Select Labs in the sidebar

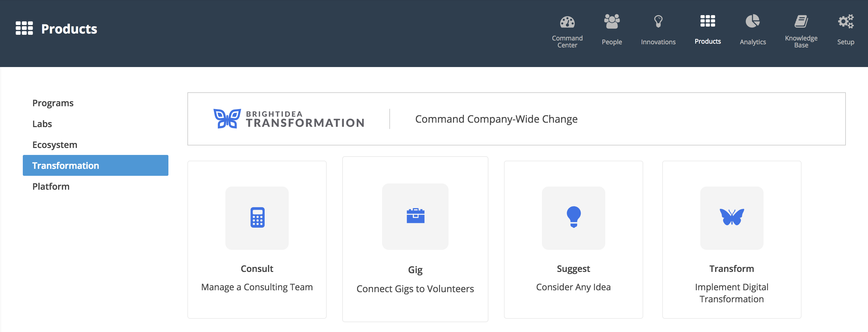pos(42,124)
